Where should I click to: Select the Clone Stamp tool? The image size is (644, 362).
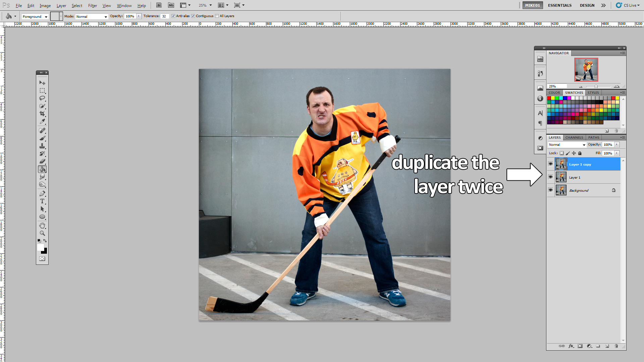pos(42,146)
